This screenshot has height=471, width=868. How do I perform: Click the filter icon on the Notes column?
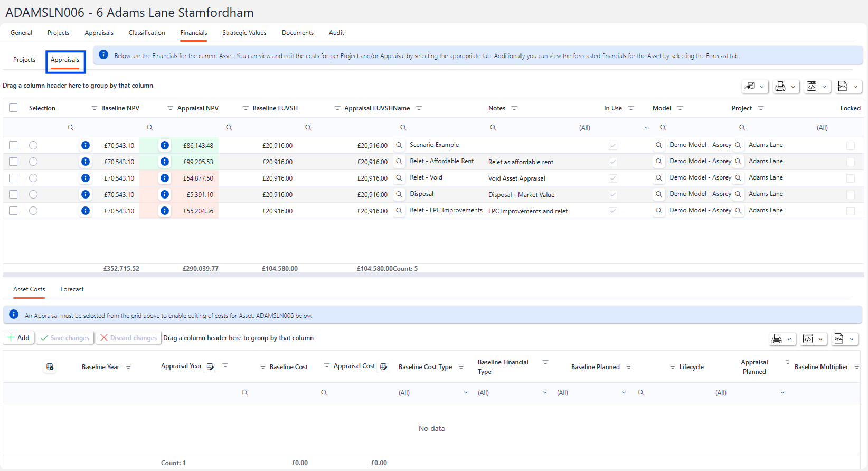514,108
